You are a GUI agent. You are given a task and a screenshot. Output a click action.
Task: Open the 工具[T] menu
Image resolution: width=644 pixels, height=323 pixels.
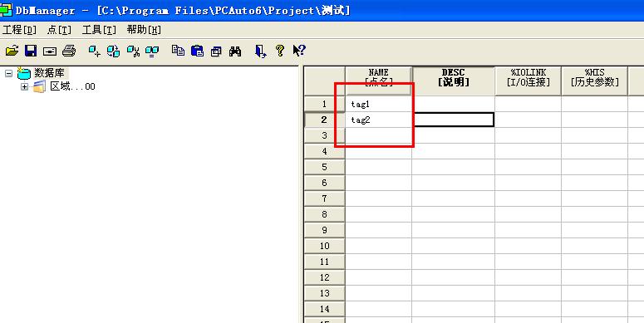click(x=99, y=30)
